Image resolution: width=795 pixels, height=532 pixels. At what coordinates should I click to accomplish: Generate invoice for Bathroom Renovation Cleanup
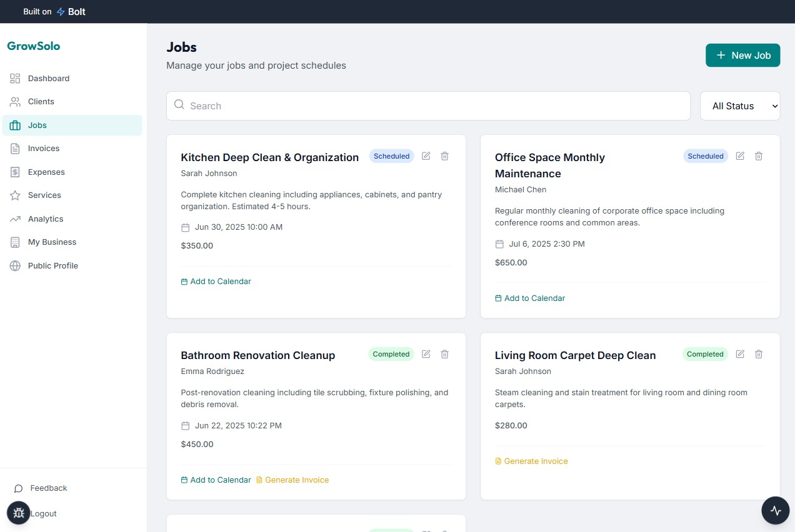(x=292, y=480)
